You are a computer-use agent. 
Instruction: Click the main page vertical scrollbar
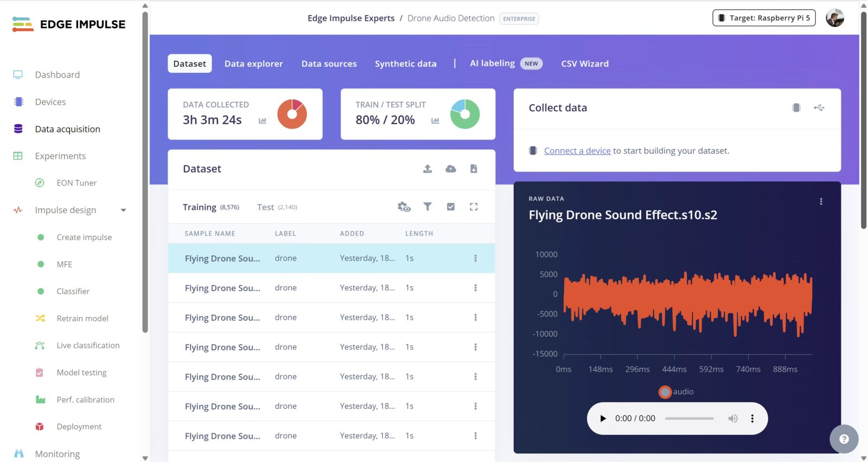[x=864, y=119]
